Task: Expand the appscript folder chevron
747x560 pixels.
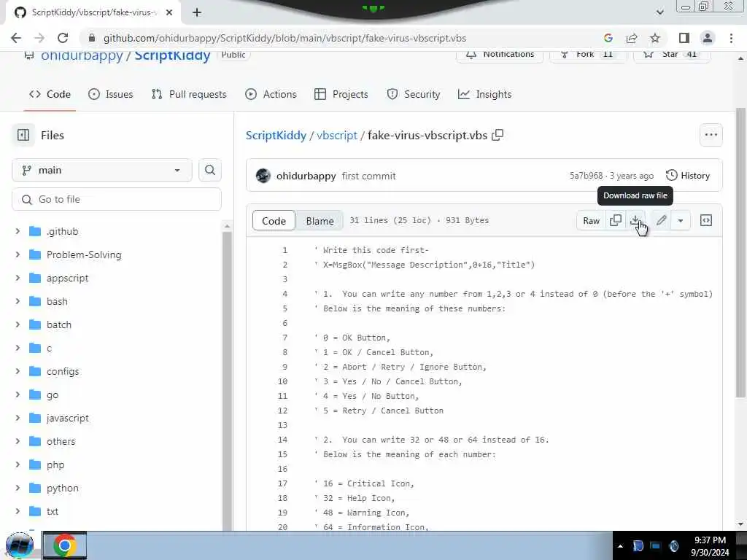Action: [18, 278]
